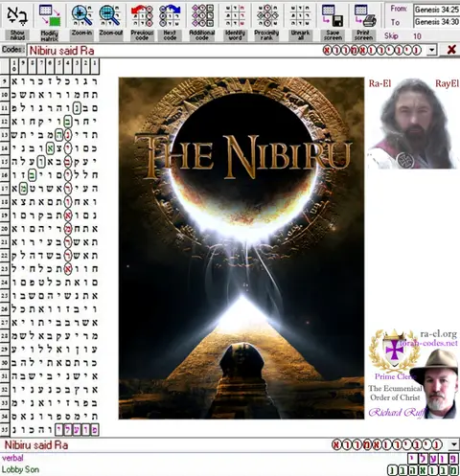The image size is (460, 476).
Task: Open the Additional code tool
Action: [202, 15]
